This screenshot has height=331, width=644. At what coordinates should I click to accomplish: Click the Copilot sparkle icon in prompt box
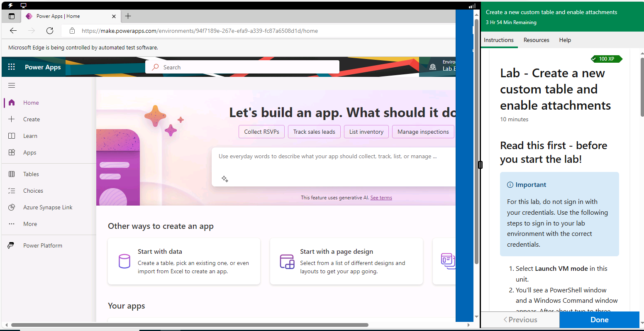pos(225,179)
